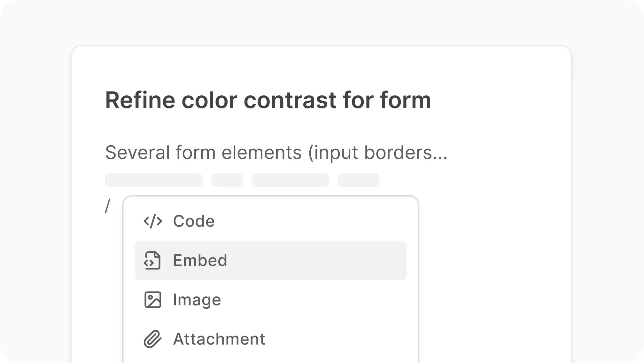Pick the Image label from the menu

pos(197,300)
